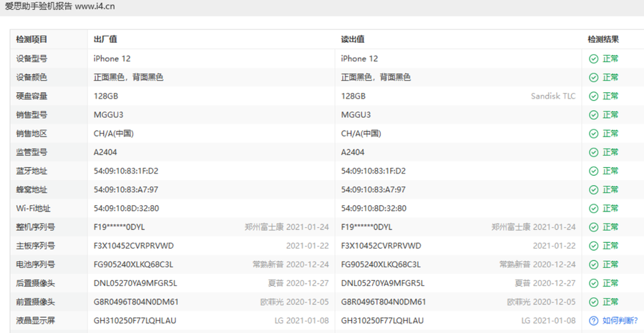Click the green check icon in 销售地区 row
Viewport: 644px width, 333px height.
pyautogui.click(x=593, y=134)
